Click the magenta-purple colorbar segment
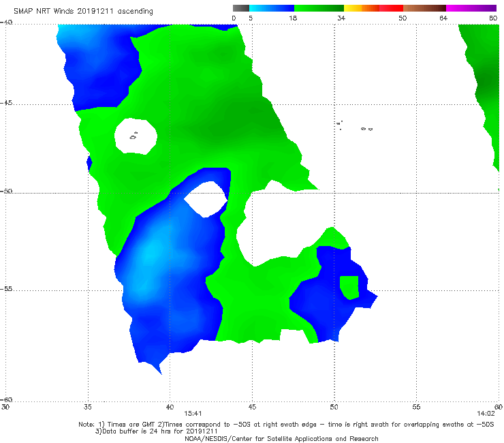This screenshot has height=443, width=504. pos(471,8)
